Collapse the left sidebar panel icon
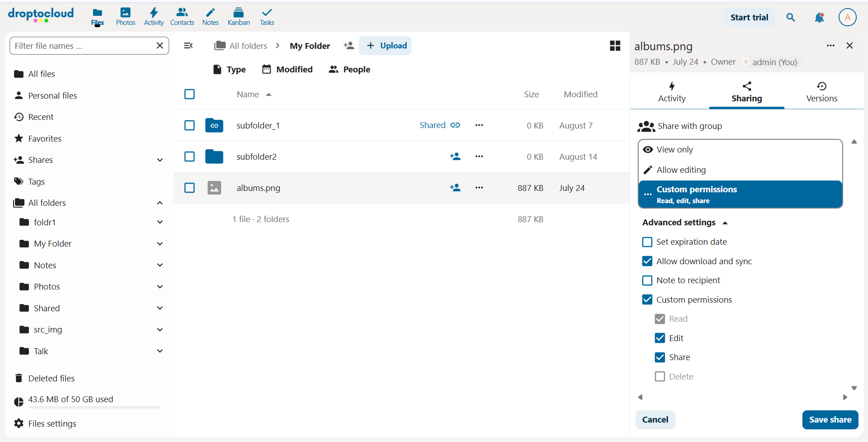The height and width of the screenshot is (442, 868). [x=189, y=46]
